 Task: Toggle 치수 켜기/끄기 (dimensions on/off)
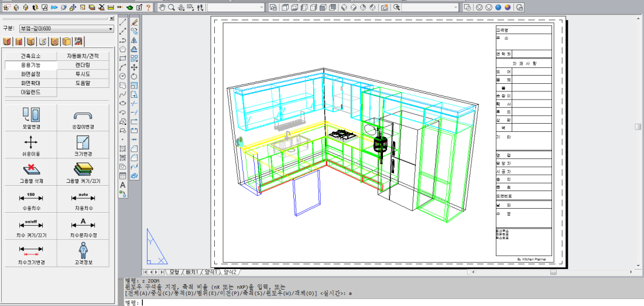[x=31, y=223]
